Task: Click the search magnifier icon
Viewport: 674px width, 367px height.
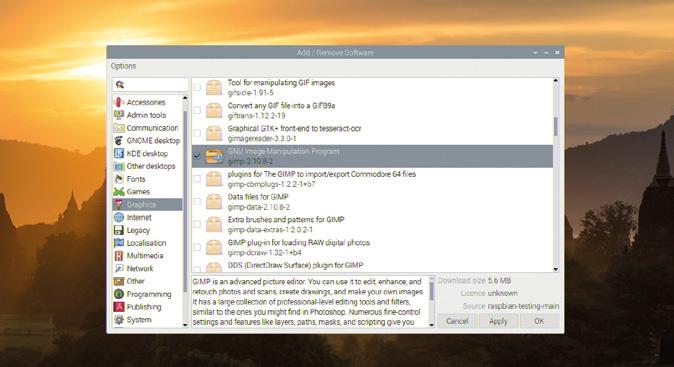Action: (x=120, y=85)
